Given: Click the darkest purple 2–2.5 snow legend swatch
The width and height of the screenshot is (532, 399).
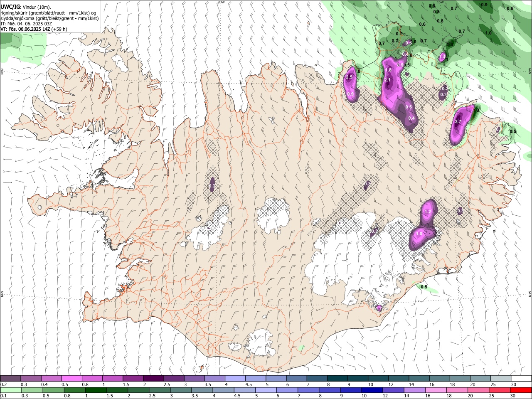Looking at the screenshot, I should tap(153, 378).
